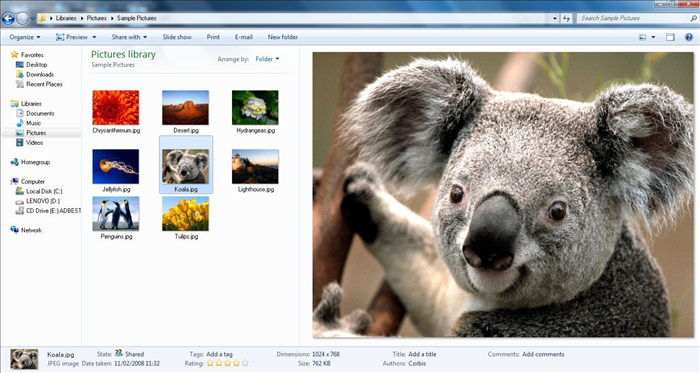Open the Arrange by Folder dropdown
Viewport: 700px width, 373px height.
point(267,59)
